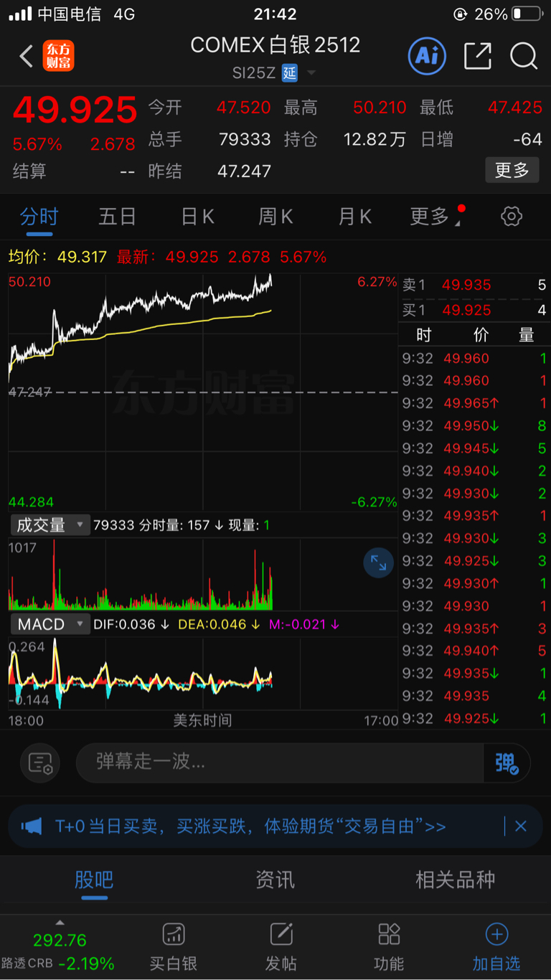Expand the 路透CRB index ticker
The height and width of the screenshot is (980, 551).
60,923
